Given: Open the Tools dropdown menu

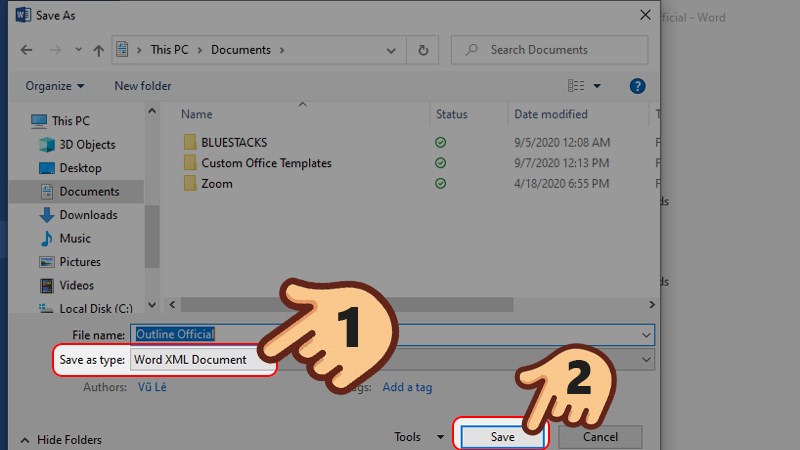Looking at the screenshot, I should [x=419, y=437].
